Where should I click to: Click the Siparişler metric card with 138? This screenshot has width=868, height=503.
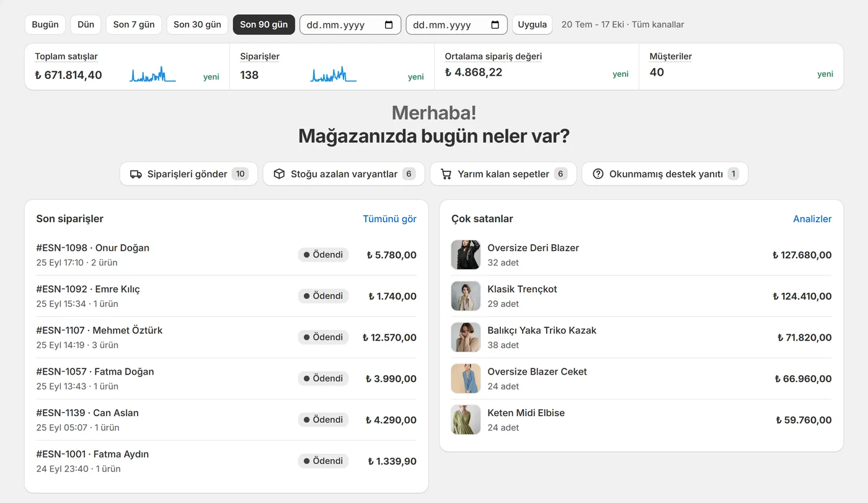[332, 66]
